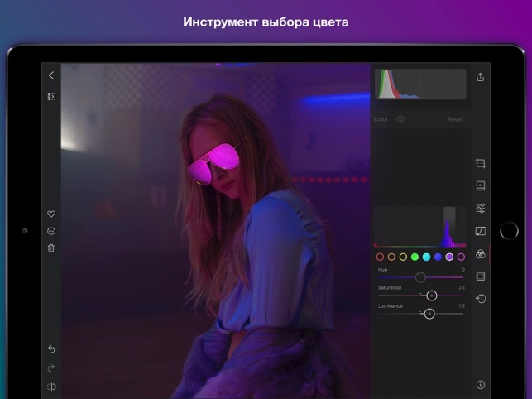
Task: Select the green color swatch
Action: point(415,257)
